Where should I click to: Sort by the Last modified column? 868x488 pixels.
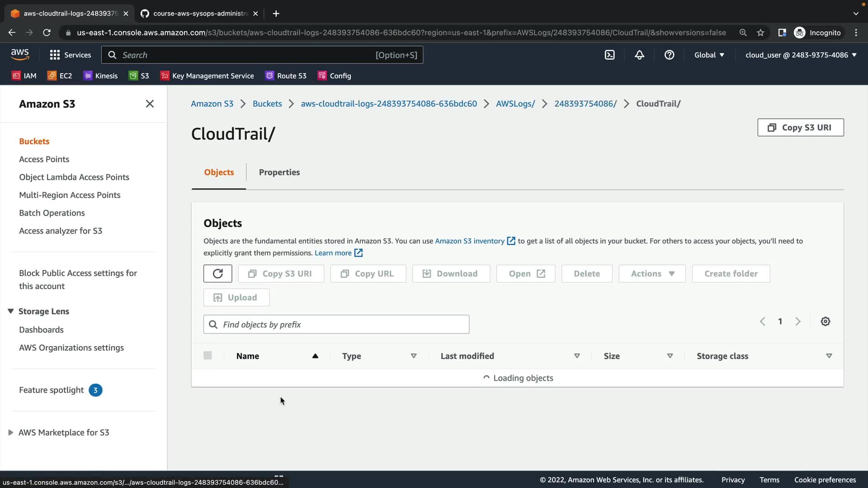point(467,356)
